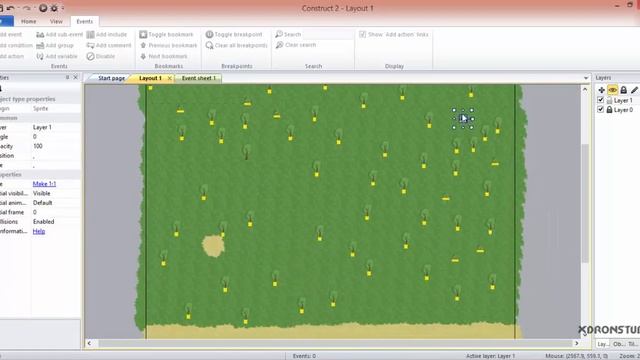Run the layout with the play icon
The image size is (640, 360).
[43, 8]
